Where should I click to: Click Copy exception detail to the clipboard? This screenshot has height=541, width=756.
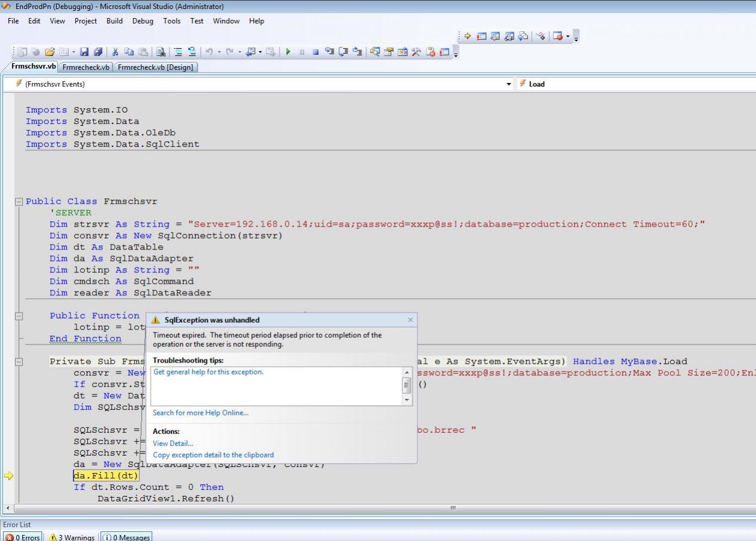click(x=213, y=455)
